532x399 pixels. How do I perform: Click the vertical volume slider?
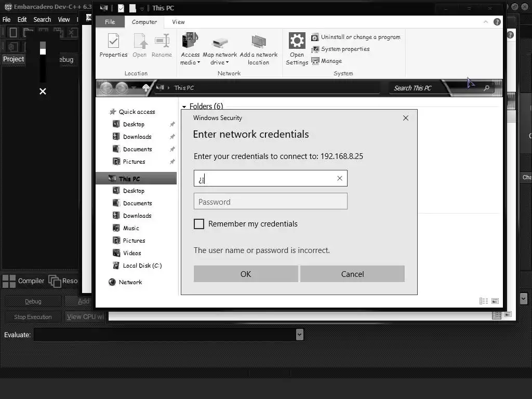(x=43, y=61)
